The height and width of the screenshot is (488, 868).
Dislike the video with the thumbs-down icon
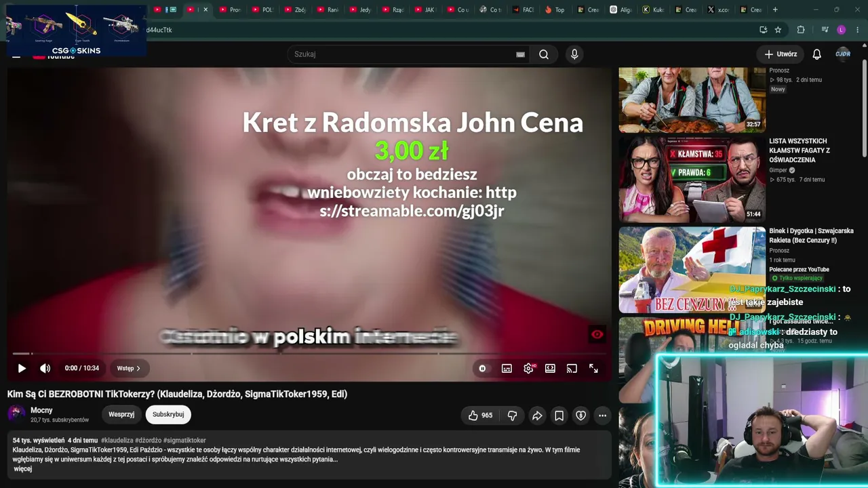[x=513, y=415]
